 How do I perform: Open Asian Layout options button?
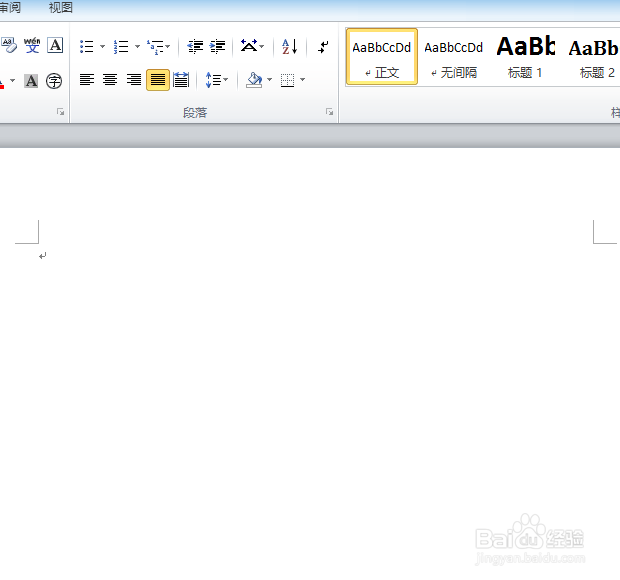(x=252, y=46)
